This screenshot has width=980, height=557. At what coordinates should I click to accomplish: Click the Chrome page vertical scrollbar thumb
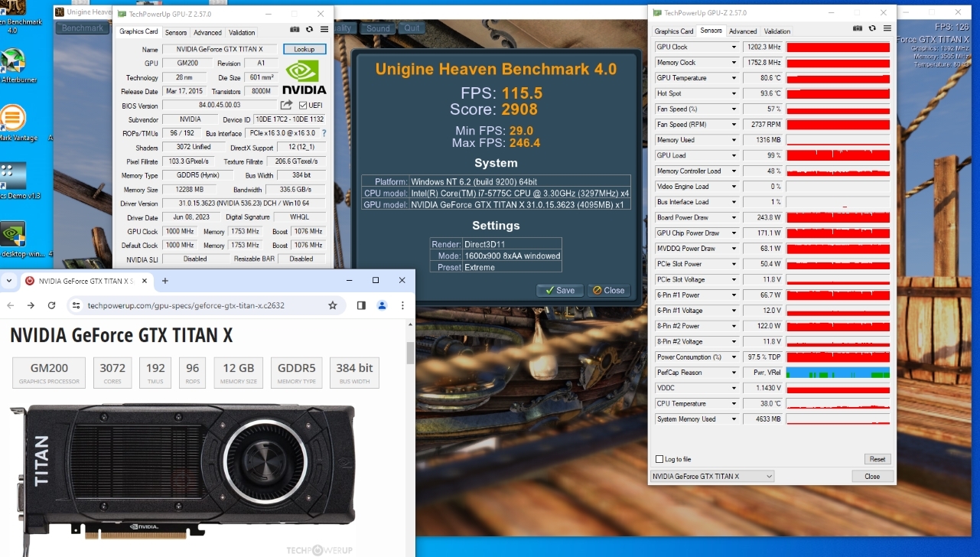point(410,353)
